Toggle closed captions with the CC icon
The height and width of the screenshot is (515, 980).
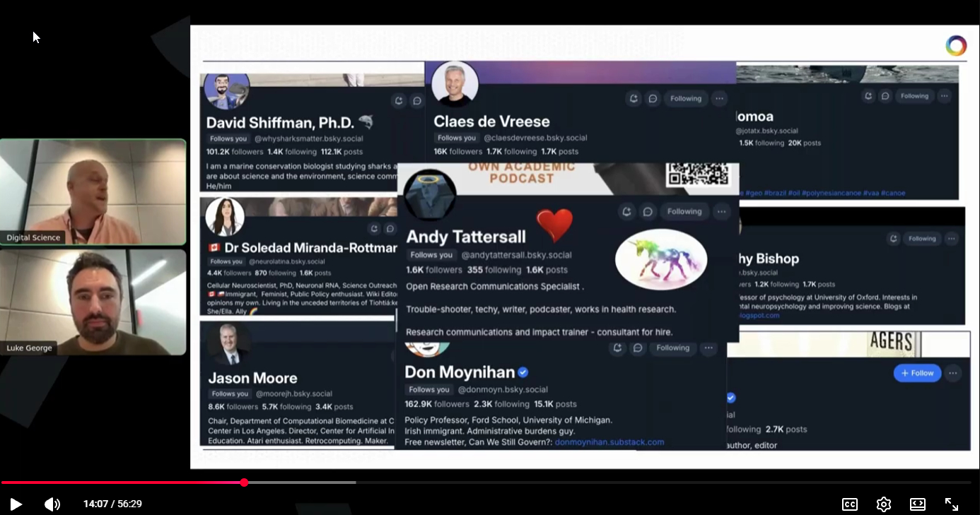[x=849, y=504]
